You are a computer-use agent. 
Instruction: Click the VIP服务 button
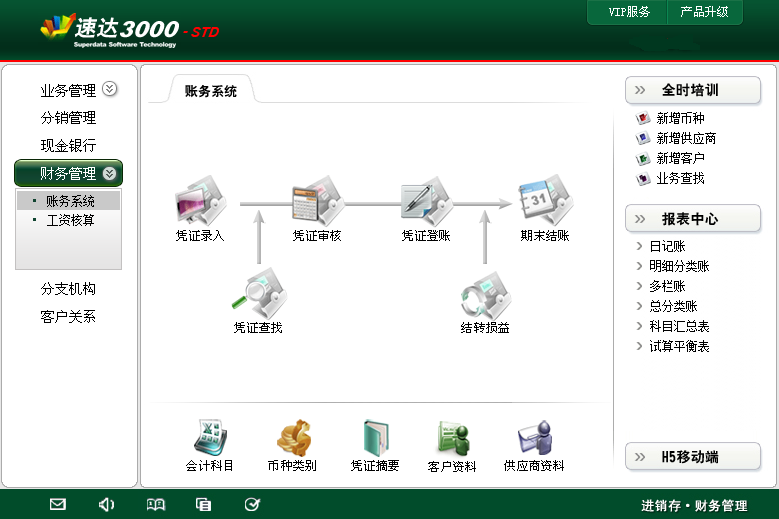click(628, 12)
